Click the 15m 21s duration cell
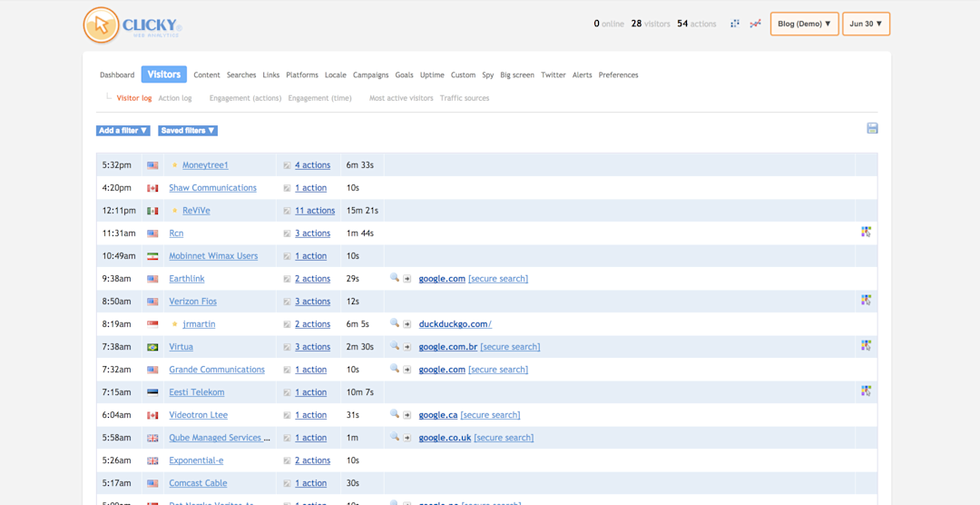The height and width of the screenshot is (505, 980). tap(360, 211)
